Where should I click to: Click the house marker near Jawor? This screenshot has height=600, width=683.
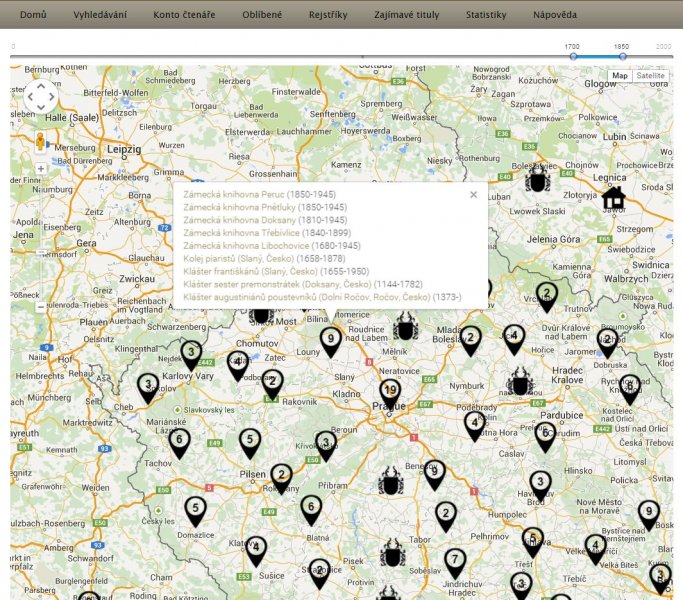point(613,197)
